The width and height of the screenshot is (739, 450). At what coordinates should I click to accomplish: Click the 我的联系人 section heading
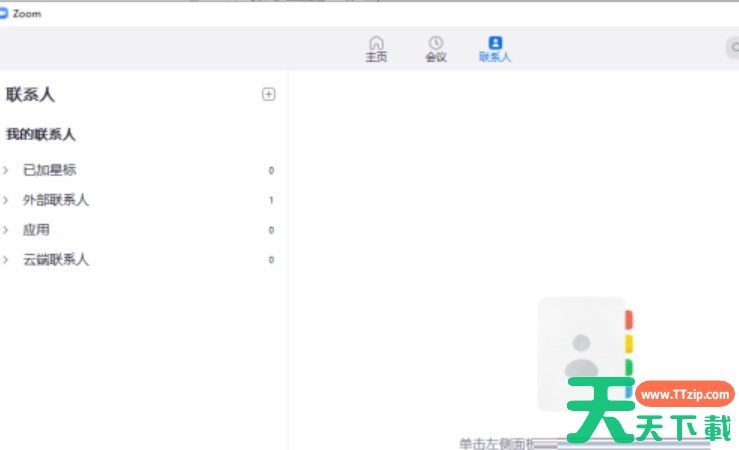(41, 134)
